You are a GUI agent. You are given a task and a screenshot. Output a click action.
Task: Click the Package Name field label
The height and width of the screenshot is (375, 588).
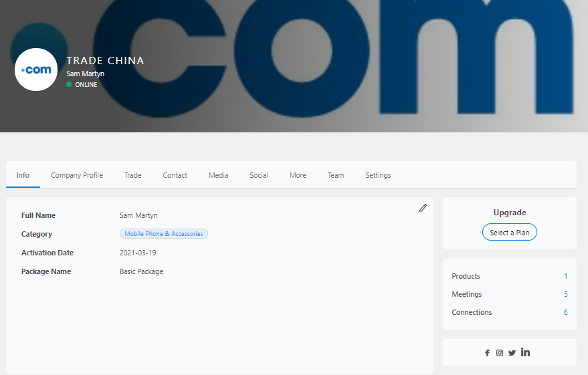[x=46, y=271]
